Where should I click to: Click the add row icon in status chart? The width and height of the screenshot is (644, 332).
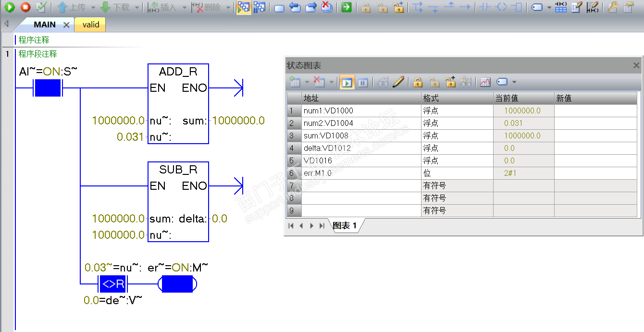[295, 82]
